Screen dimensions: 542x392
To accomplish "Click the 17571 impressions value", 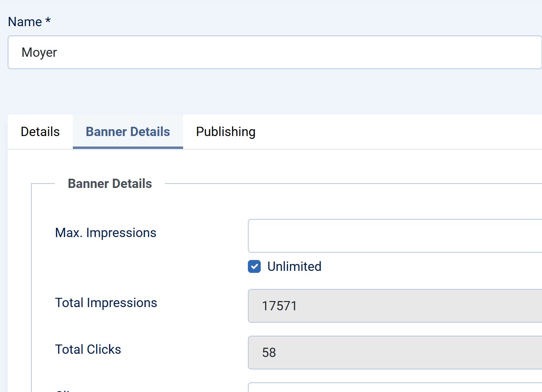I will [279, 306].
